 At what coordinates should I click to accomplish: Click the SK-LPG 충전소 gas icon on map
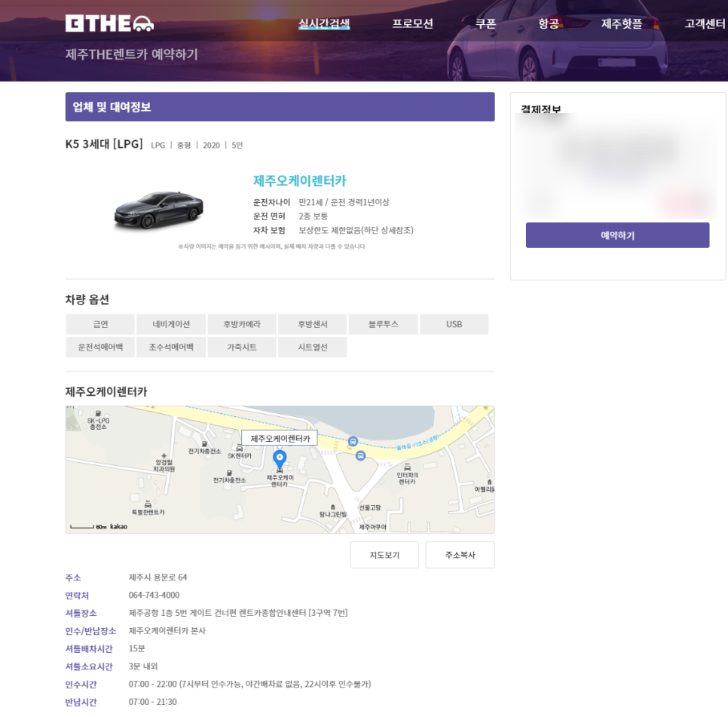point(98,413)
